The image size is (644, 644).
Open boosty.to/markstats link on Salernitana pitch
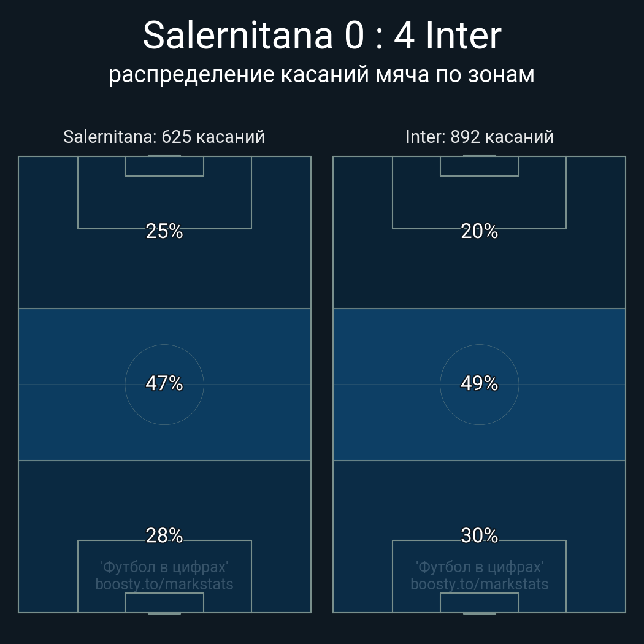coord(164,584)
